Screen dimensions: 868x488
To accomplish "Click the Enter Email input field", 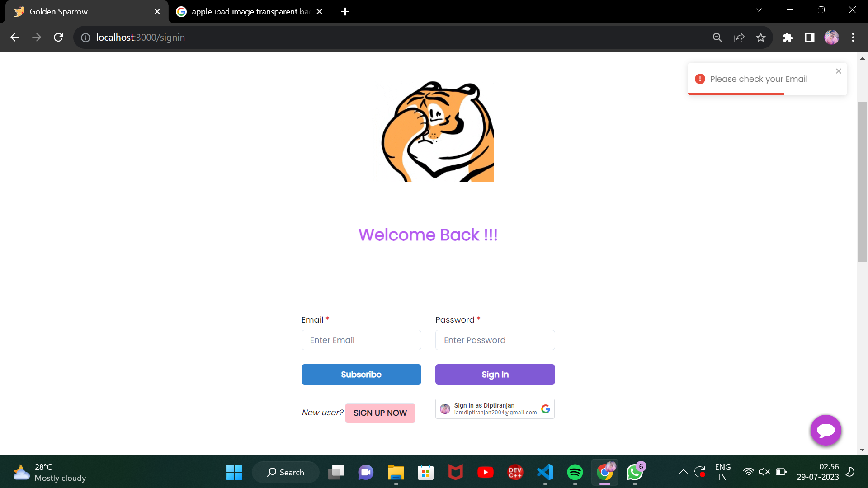I will [361, 340].
